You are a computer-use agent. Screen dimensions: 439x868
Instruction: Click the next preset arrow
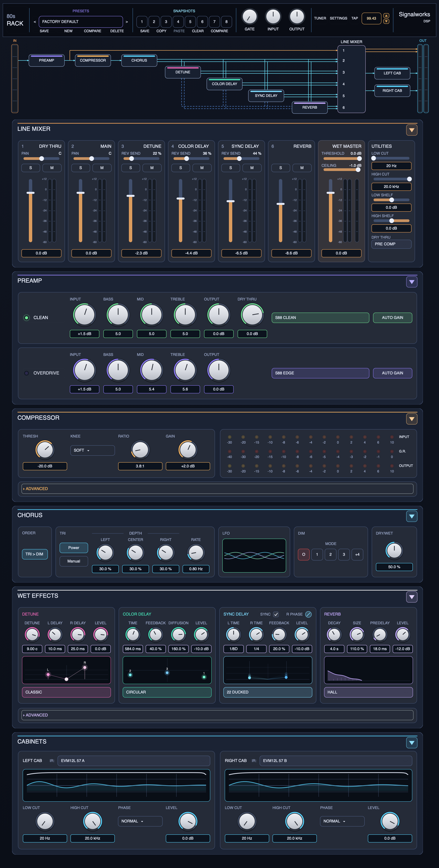click(127, 22)
